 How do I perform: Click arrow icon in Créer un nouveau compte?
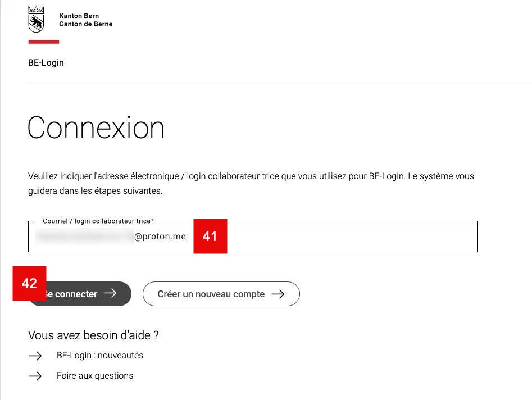(278, 294)
